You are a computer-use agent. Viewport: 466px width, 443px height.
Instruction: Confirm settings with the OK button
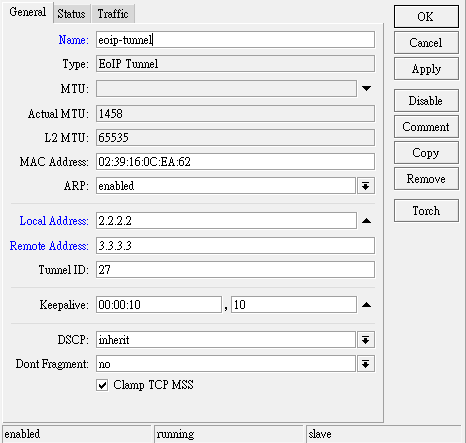coord(426,17)
